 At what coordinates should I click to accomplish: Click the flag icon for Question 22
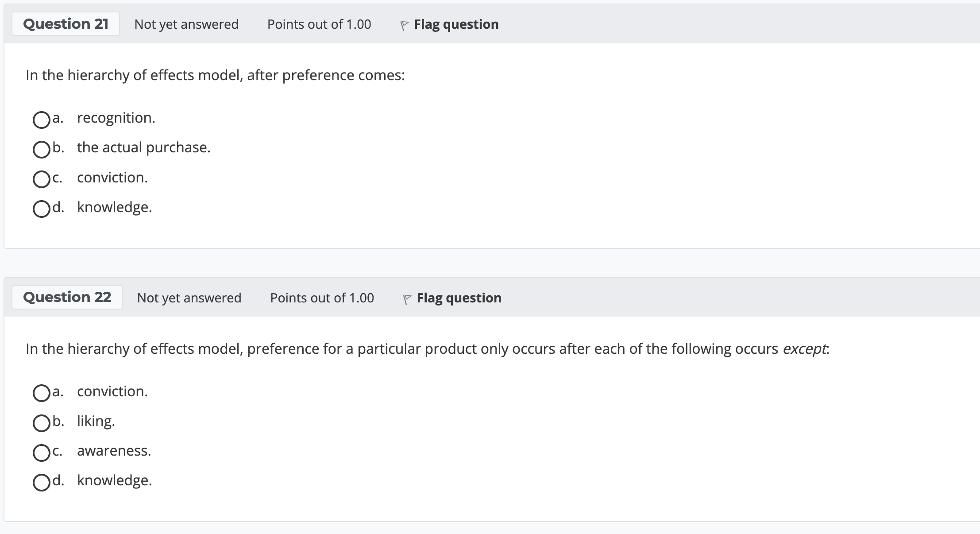[407, 299]
